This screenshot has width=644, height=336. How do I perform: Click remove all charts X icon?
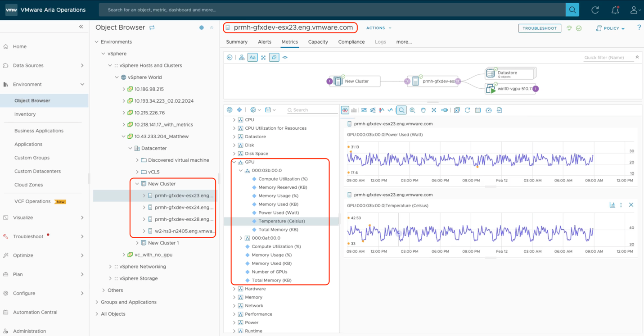[457, 110]
